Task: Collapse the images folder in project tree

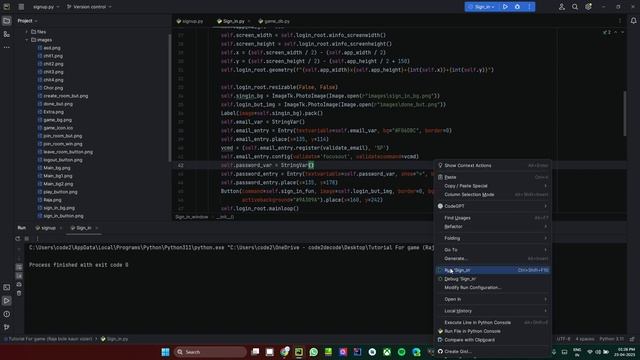Action: 27,40
